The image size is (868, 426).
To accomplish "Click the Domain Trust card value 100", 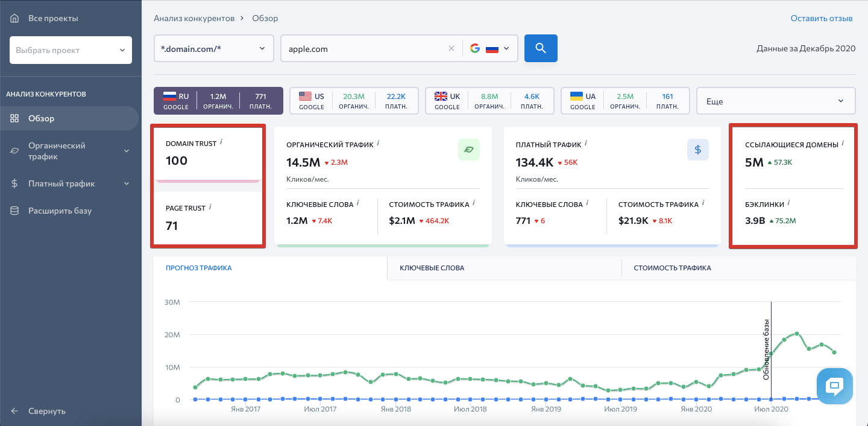I will [177, 161].
